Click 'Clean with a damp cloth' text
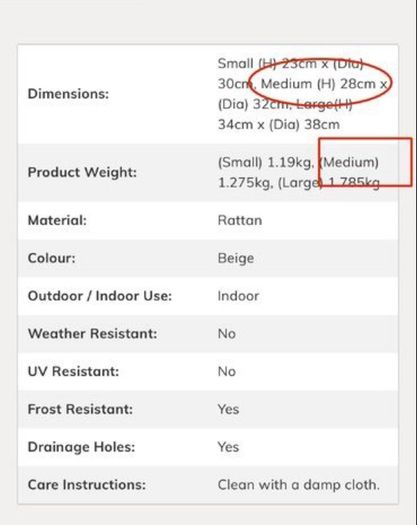Image resolution: width=417 pixels, height=525 pixels. coord(299,485)
